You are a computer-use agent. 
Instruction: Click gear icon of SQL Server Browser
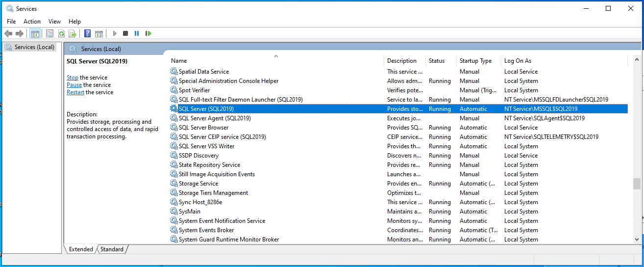(x=173, y=128)
